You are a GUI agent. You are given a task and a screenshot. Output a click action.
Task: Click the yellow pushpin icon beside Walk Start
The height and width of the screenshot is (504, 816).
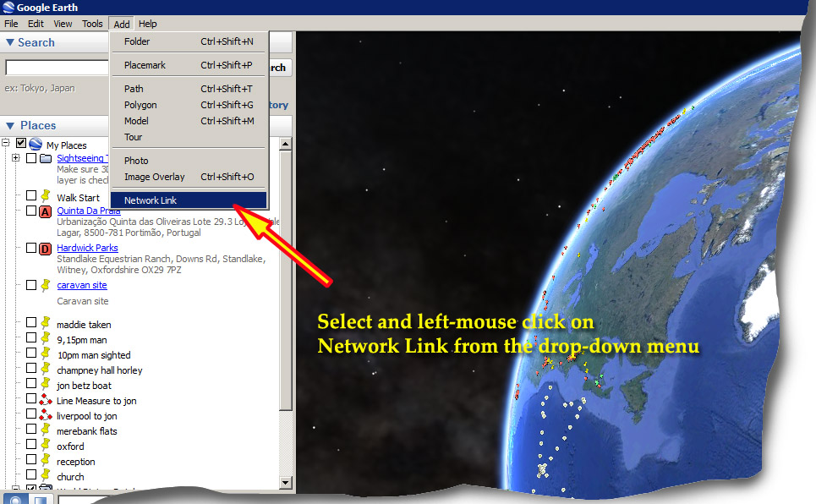point(46,196)
